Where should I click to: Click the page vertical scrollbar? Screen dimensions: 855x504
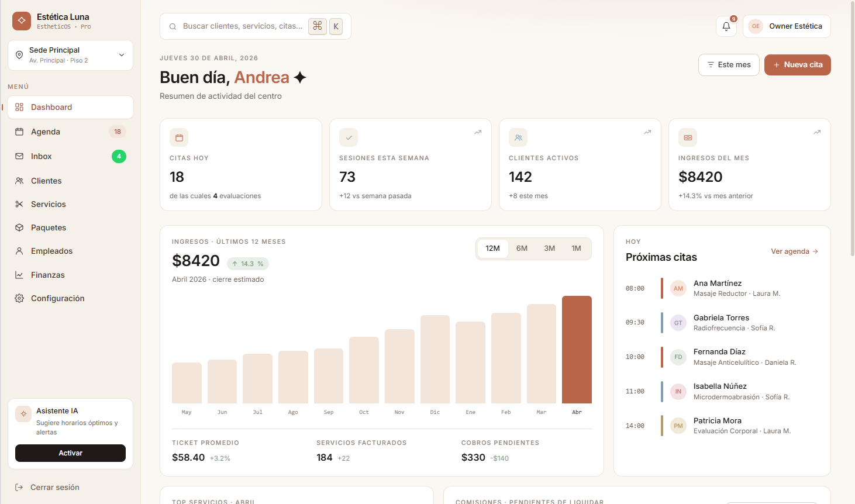852,129
